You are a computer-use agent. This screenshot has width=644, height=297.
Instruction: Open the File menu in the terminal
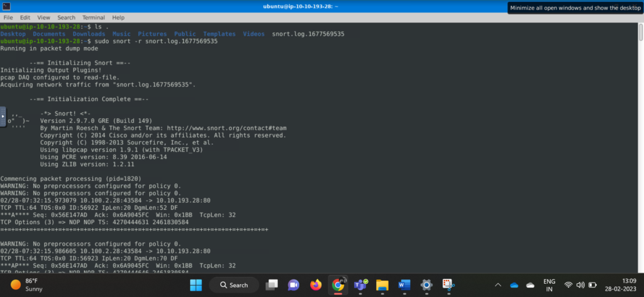pyautogui.click(x=8, y=18)
